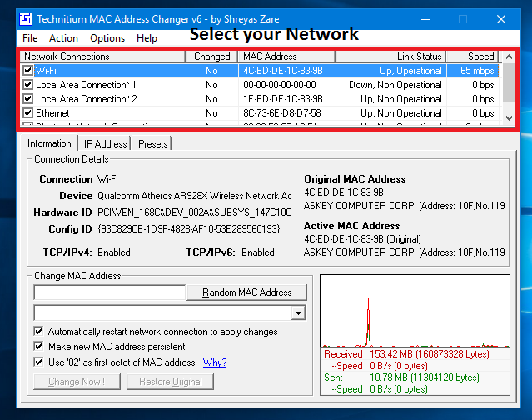Click the vendor combo box field
532x420 pixels.
point(163,312)
